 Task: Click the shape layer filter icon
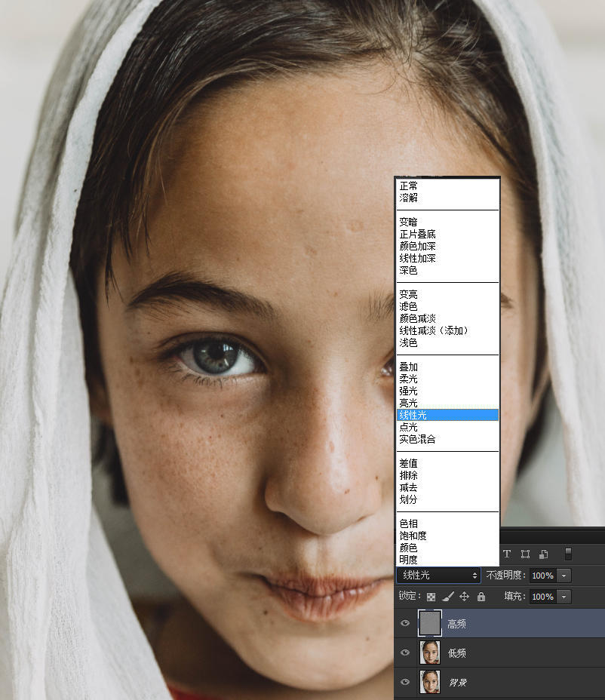tap(526, 554)
